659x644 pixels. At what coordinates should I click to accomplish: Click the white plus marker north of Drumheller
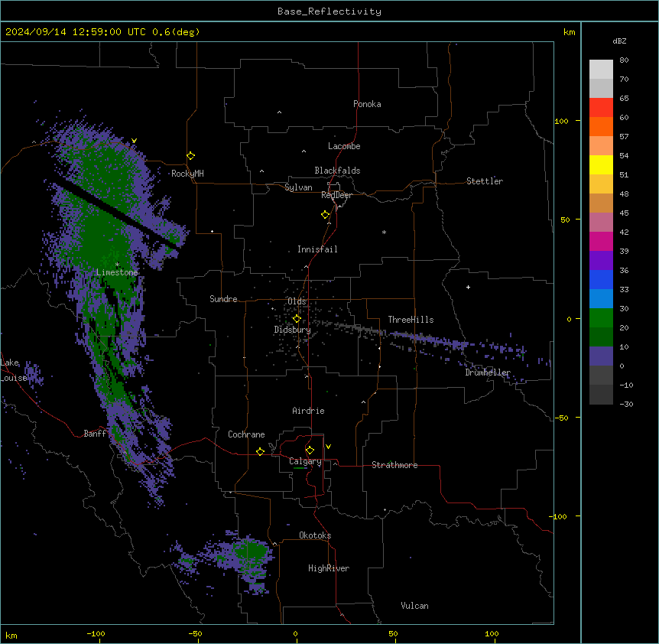(x=468, y=287)
